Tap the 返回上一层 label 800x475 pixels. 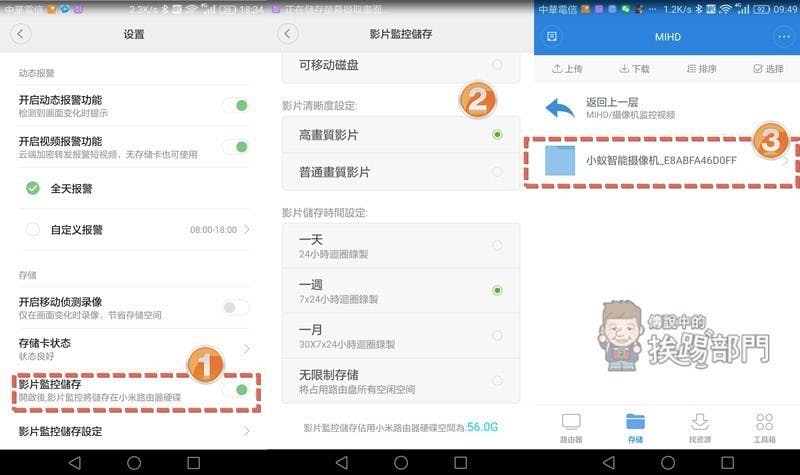point(612,102)
